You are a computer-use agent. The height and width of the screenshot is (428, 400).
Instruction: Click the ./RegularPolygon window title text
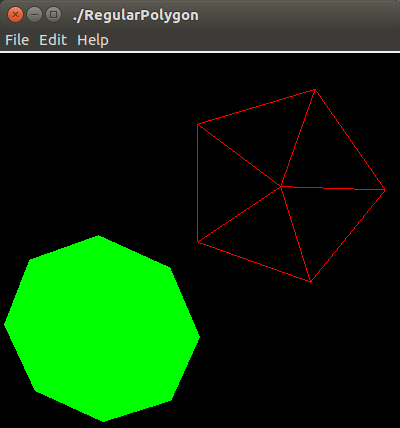pos(136,15)
